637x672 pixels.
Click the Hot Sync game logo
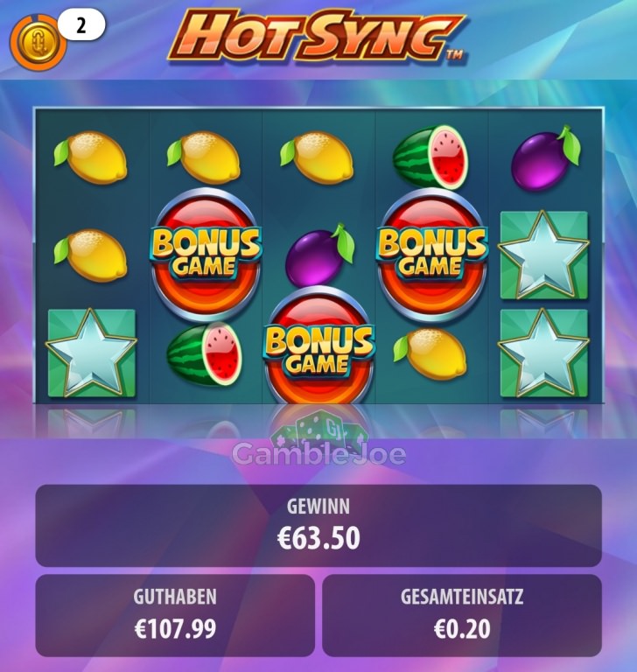click(x=317, y=38)
